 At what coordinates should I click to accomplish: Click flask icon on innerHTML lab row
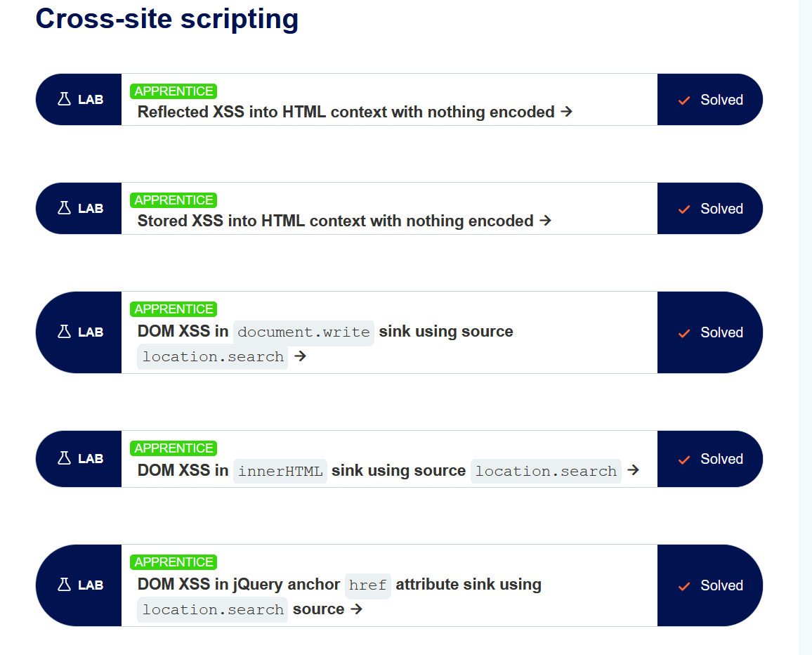[65, 459]
